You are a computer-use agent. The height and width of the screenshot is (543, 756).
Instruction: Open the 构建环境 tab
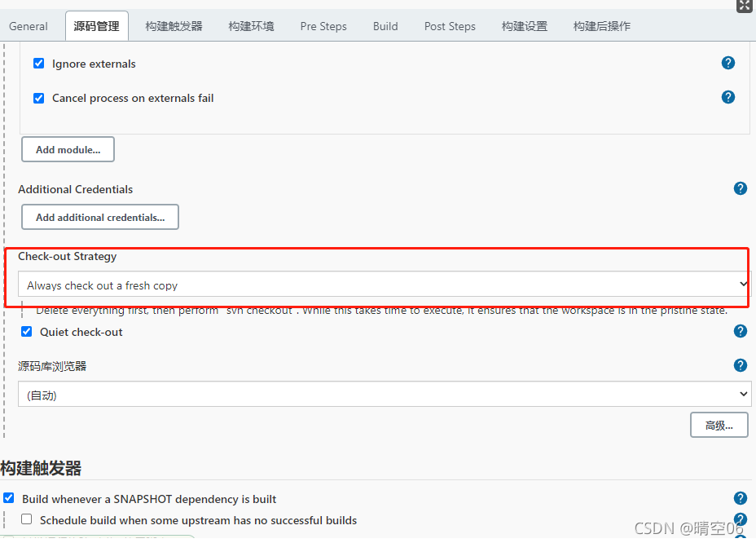(x=251, y=26)
